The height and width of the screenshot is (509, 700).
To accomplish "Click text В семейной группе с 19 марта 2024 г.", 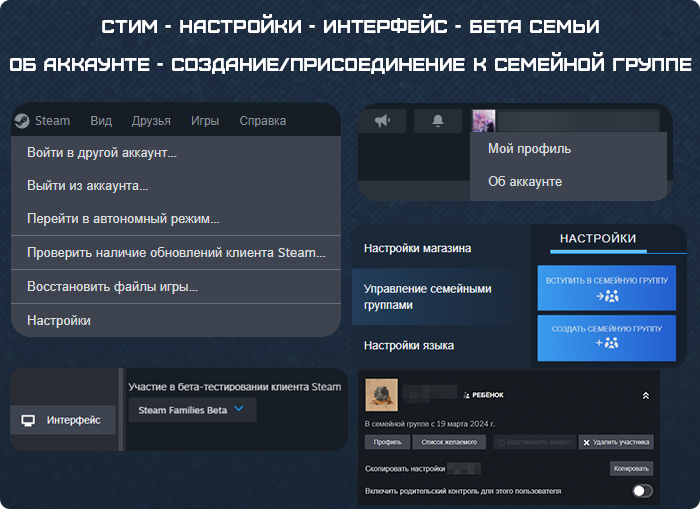I will [x=430, y=424].
